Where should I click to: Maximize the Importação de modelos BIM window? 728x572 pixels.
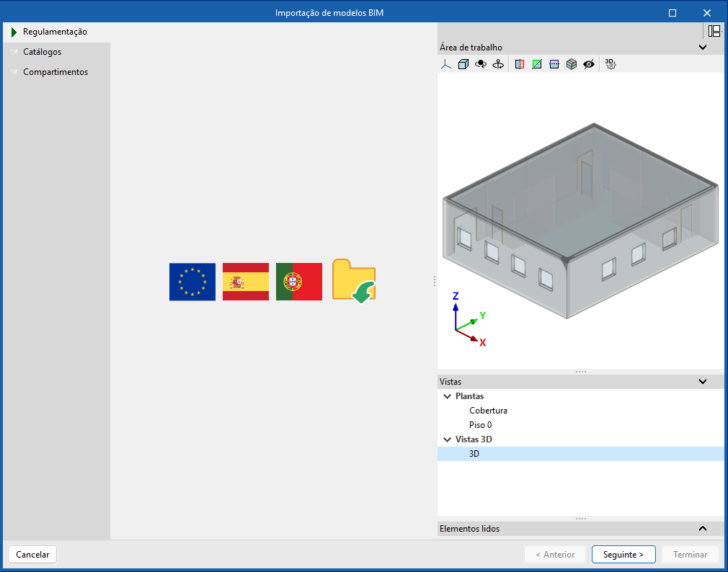[672, 13]
